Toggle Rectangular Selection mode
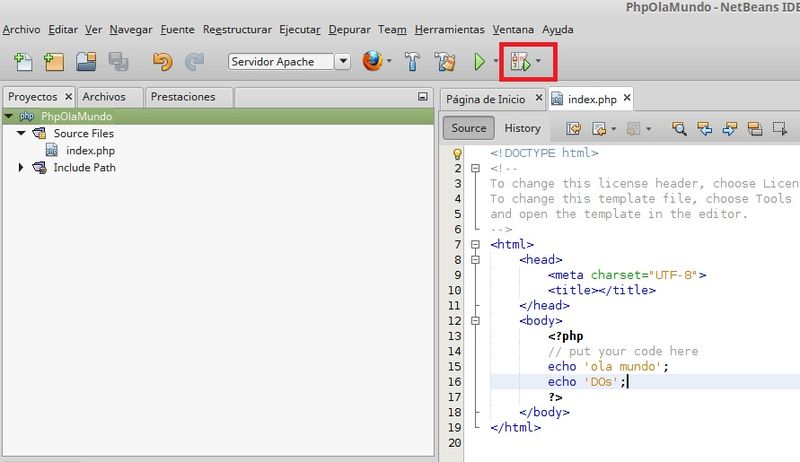The height and width of the screenshot is (462, 800). (780, 129)
